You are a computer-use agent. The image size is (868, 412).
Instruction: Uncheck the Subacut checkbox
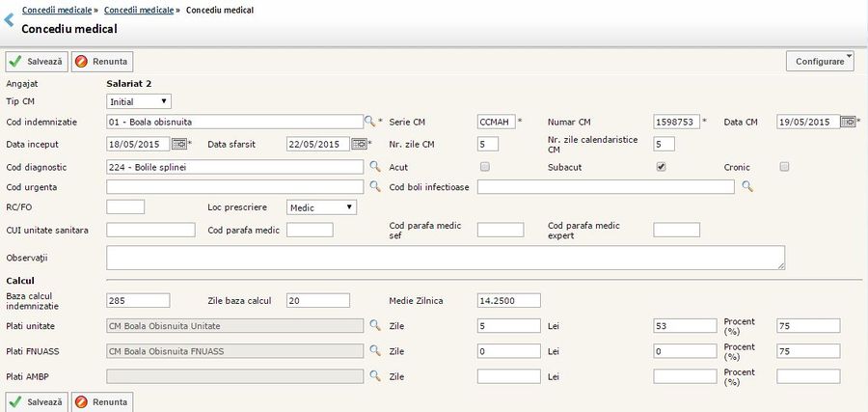[x=661, y=167]
